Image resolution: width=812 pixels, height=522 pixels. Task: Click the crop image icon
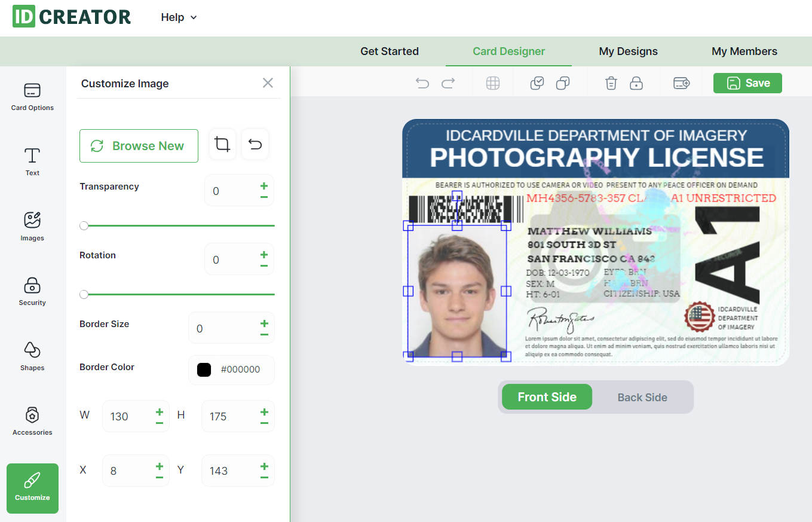[222, 145]
